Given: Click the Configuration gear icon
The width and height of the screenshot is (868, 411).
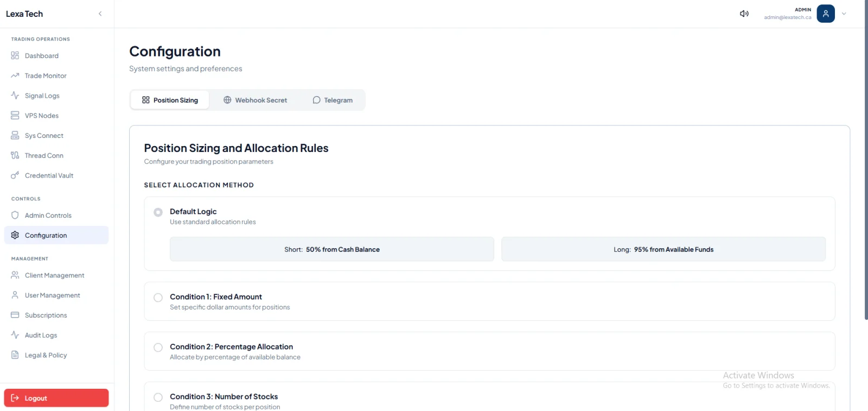Looking at the screenshot, I should click(x=15, y=235).
